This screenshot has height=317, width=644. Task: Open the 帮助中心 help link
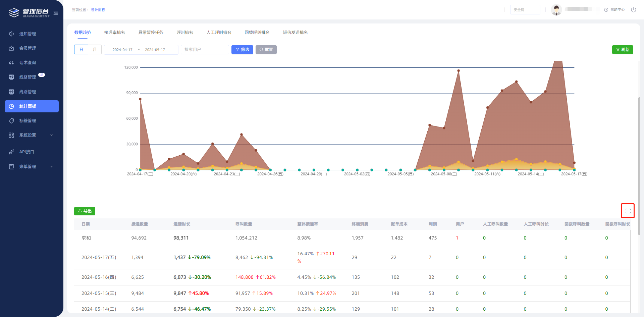[x=618, y=10]
